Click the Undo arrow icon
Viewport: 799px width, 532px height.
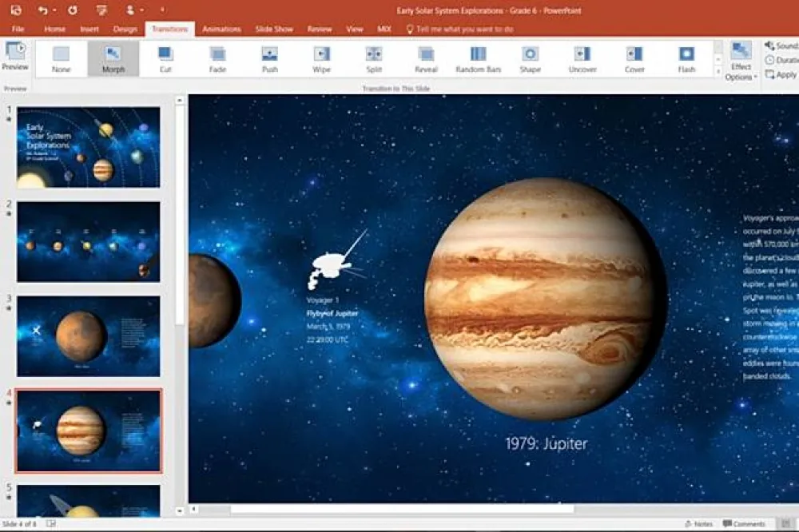pyautogui.click(x=43, y=10)
